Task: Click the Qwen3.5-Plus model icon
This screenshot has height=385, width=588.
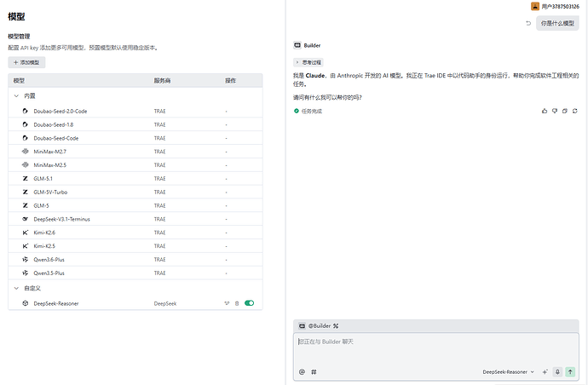Action: (x=25, y=273)
